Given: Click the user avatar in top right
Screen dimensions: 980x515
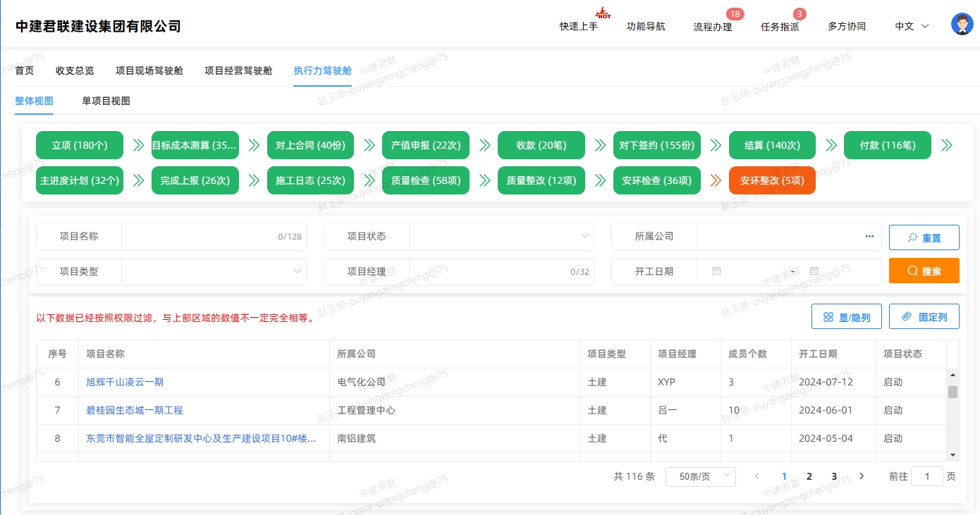Looking at the screenshot, I should [961, 23].
